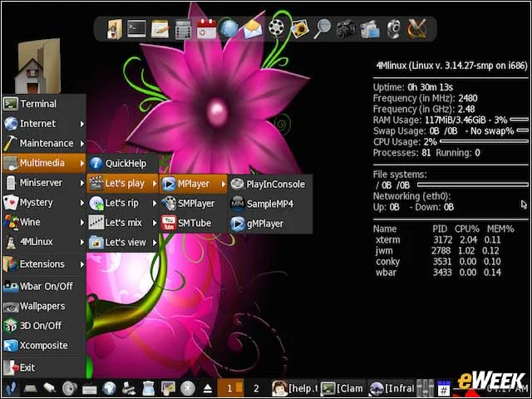Image resolution: width=532 pixels, height=399 pixels.
Task: Toggle Wbar On/Off in the menu
Action: click(x=43, y=286)
